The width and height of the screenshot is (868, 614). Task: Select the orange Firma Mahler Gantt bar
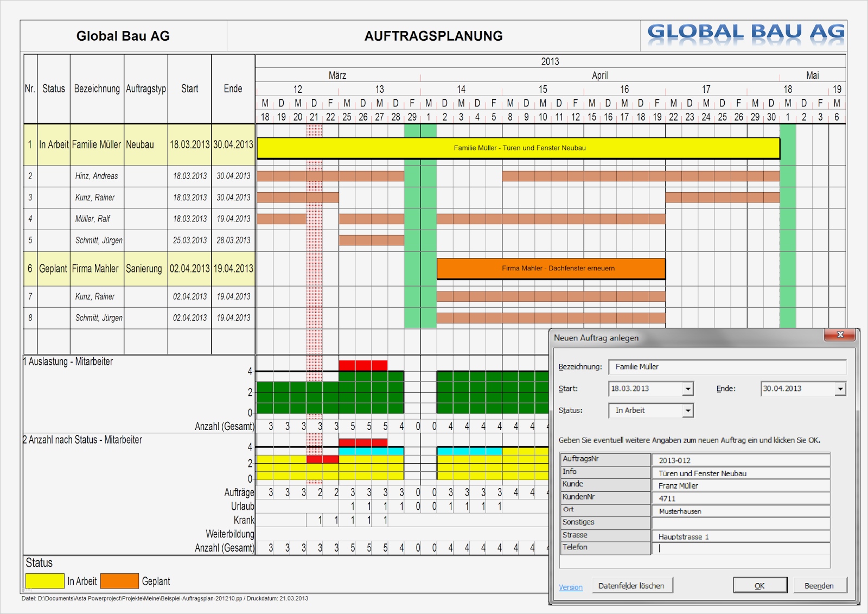point(551,268)
